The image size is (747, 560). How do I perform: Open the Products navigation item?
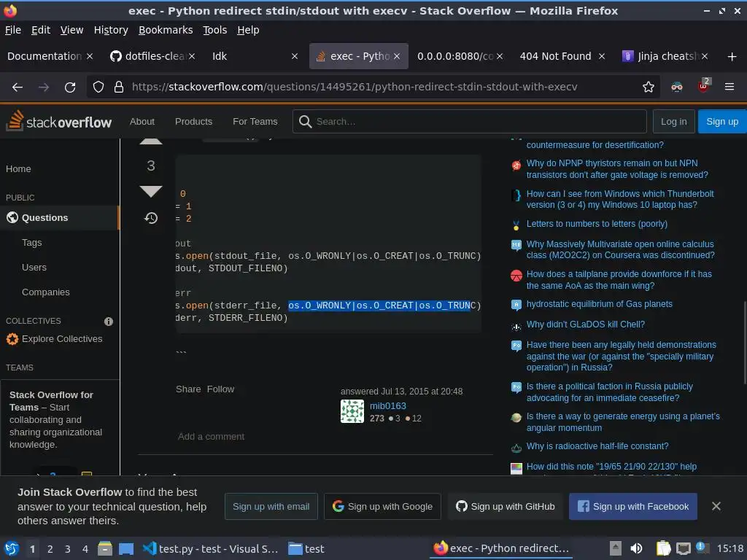[x=193, y=122]
